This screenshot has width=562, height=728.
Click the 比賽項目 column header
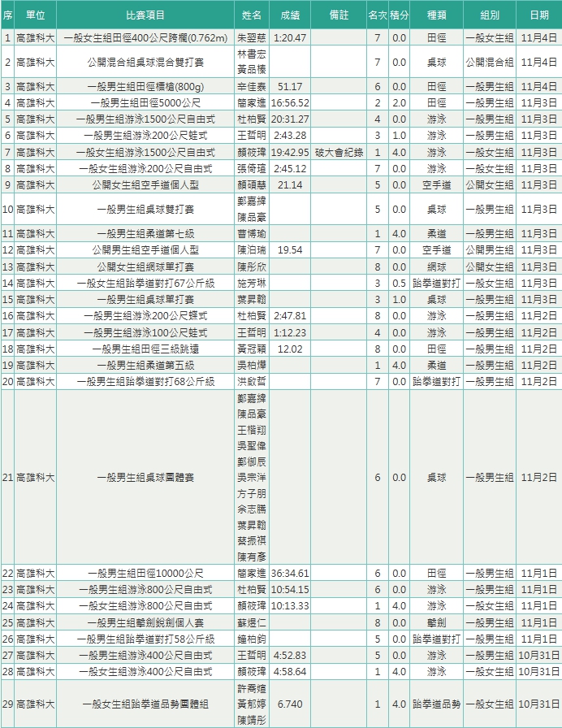(x=145, y=15)
